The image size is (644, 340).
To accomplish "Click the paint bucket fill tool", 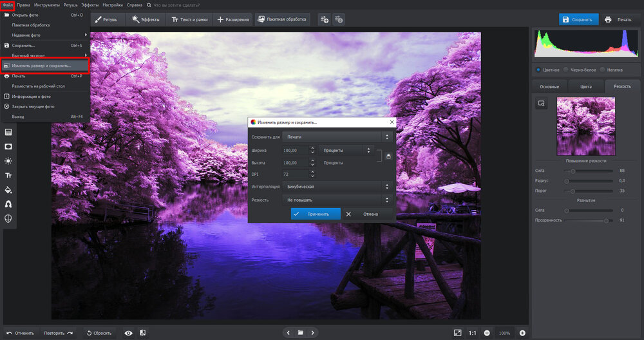I will click(9, 190).
